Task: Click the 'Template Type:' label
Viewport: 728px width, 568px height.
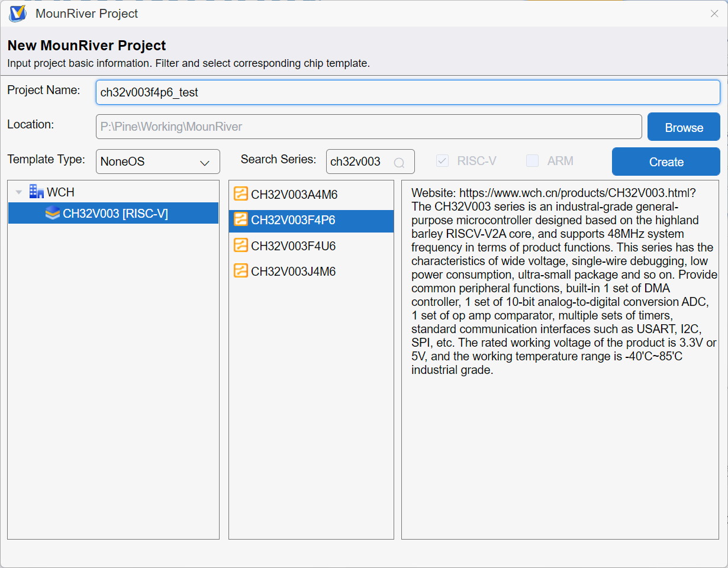Action: [x=46, y=159]
